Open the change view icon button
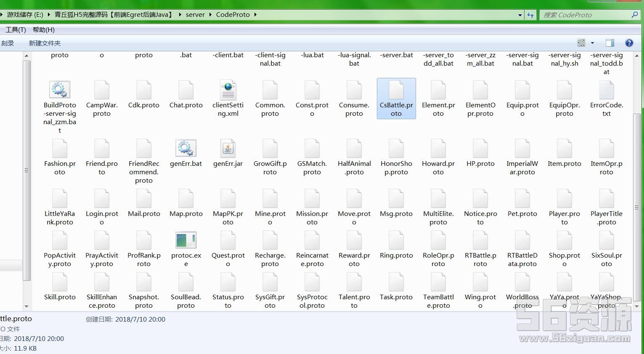644x354 pixels. click(x=581, y=43)
